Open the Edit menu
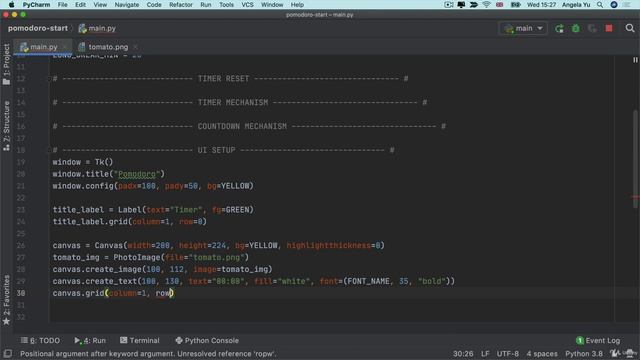The image size is (640, 360). (x=80, y=5)
